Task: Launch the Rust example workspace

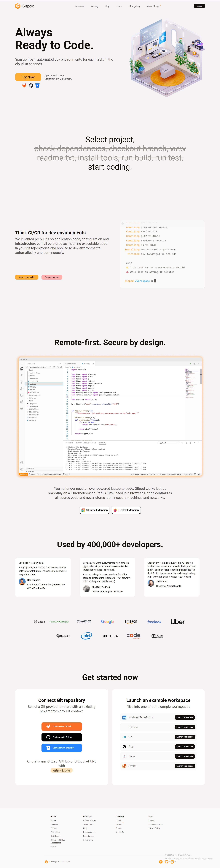Action: [185, 747]
